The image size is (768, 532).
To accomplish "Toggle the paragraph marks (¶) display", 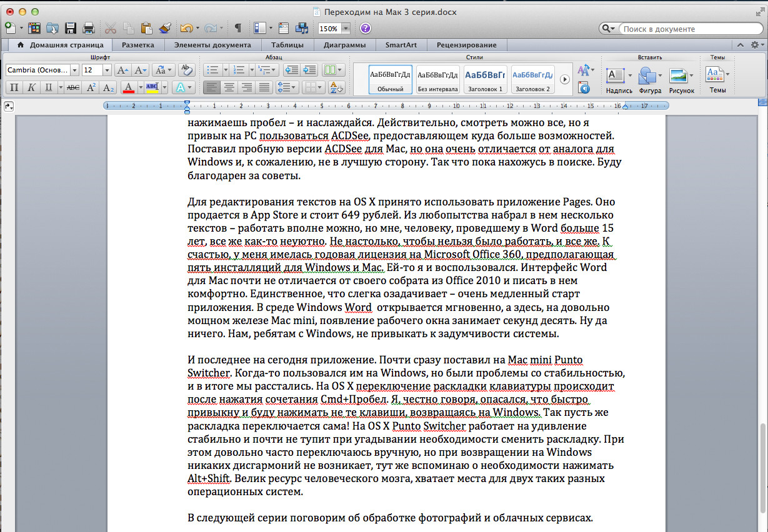I will tap(238, 28).
